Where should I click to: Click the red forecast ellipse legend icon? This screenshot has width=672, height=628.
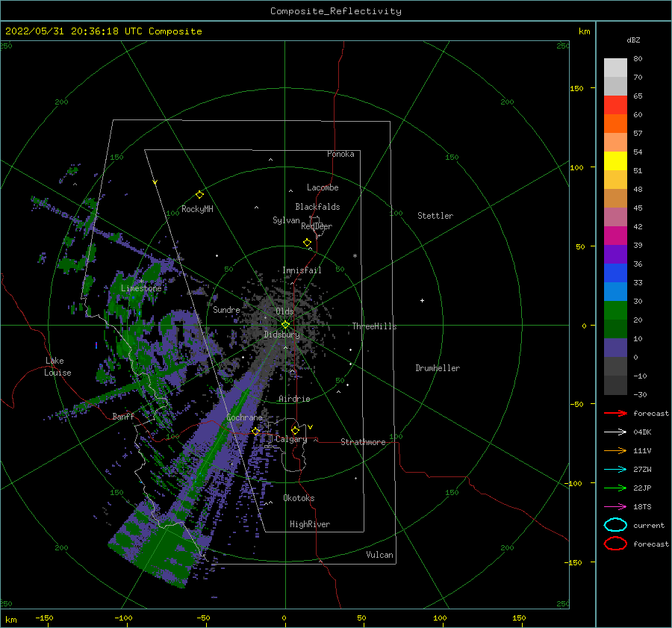(x=615, y=544)
